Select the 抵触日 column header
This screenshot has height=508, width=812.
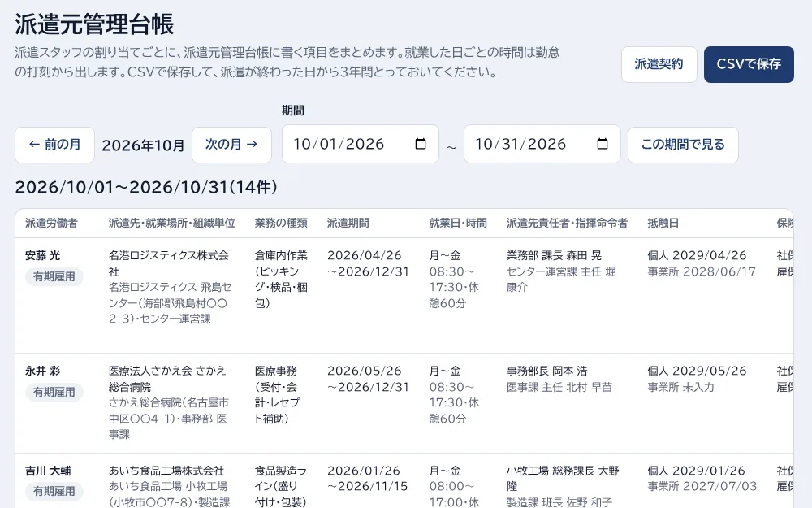(x=663, y=223)
